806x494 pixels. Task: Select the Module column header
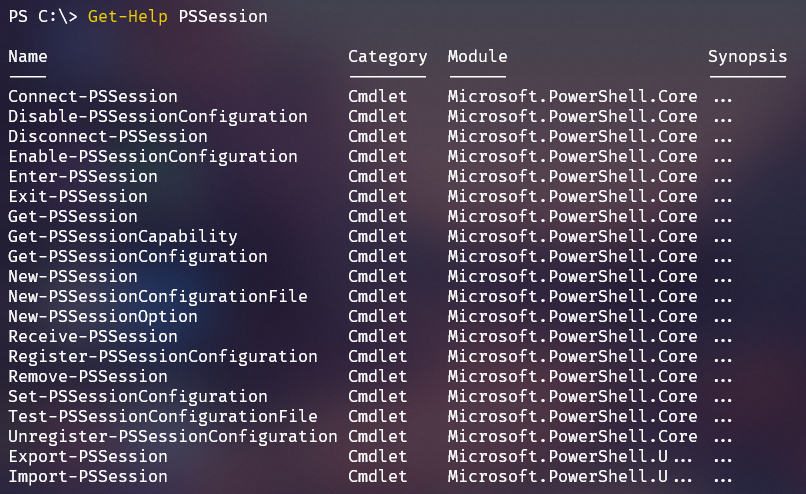point(478,57)
